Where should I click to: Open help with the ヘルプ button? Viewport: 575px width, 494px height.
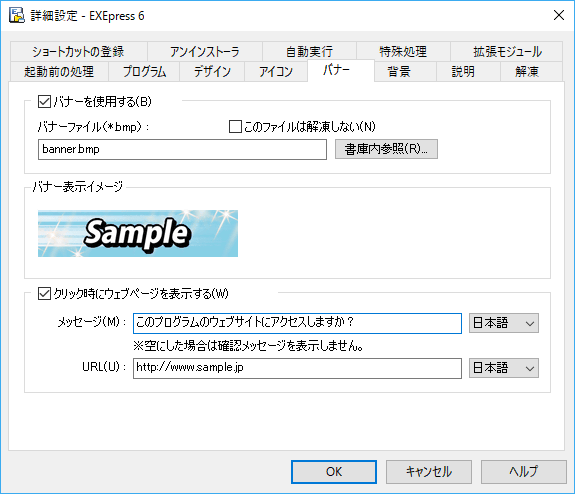pyautogui.click(x=524, y=472)
